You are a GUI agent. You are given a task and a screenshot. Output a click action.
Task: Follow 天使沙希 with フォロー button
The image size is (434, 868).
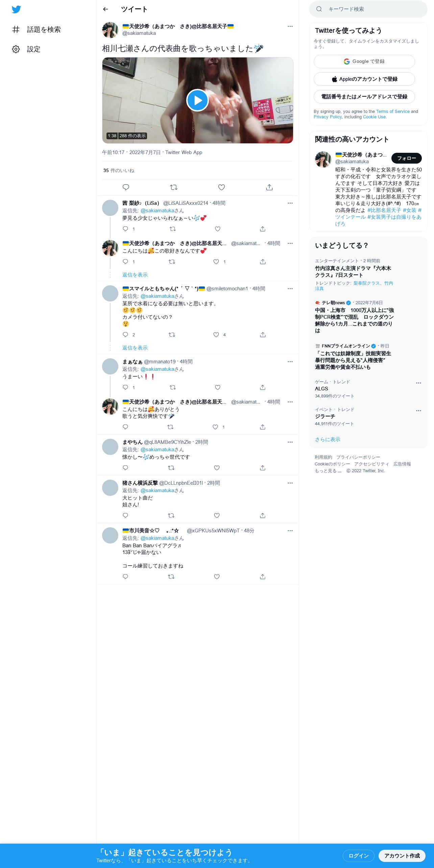coord(407,158)
